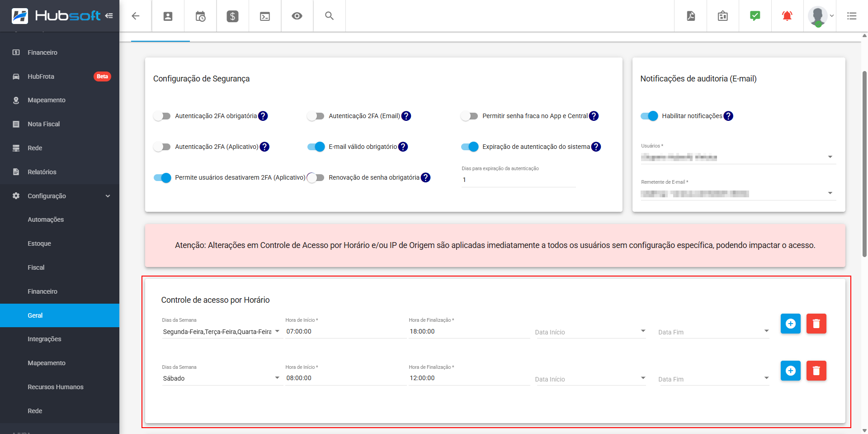
Task: Disable the E-mail válido obrigatório toggle
Action: [x=316, y=147]
